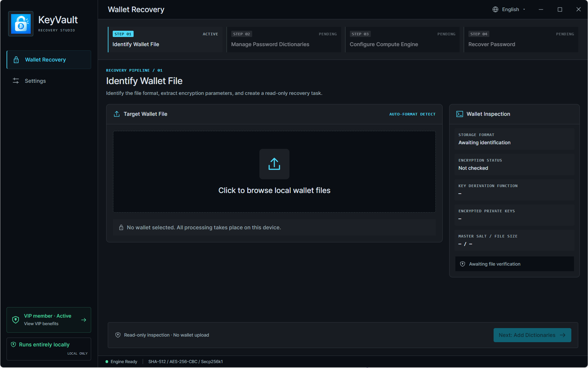
Task: Minimize the KeyVault window
Action: [541, 9]
